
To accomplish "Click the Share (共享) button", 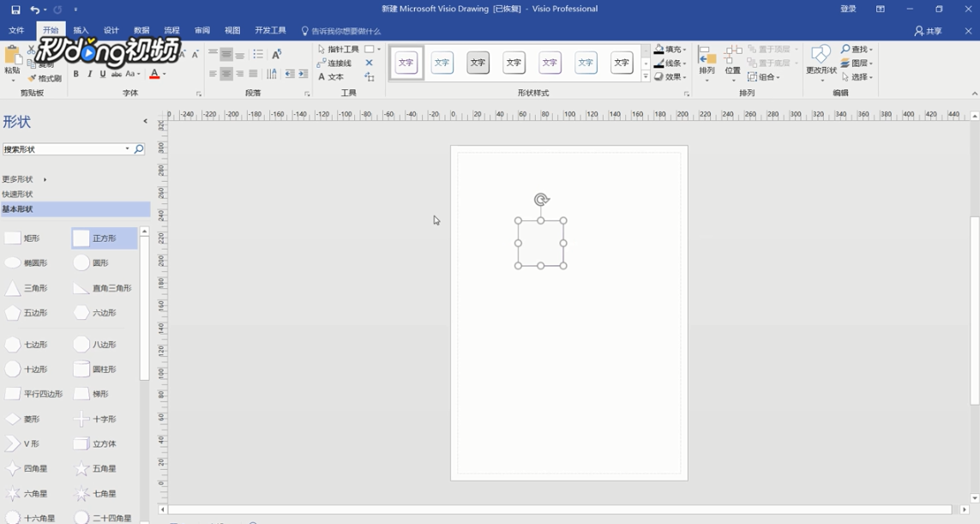I will [928, 31].
